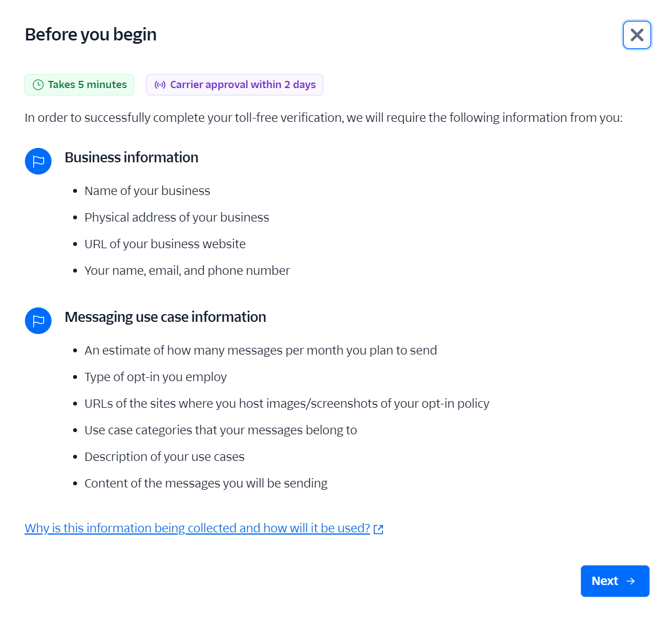The image size is (672, 621).
Task: Click the clock symbol in Takes 5 minutes
Action: pos(38,84)
